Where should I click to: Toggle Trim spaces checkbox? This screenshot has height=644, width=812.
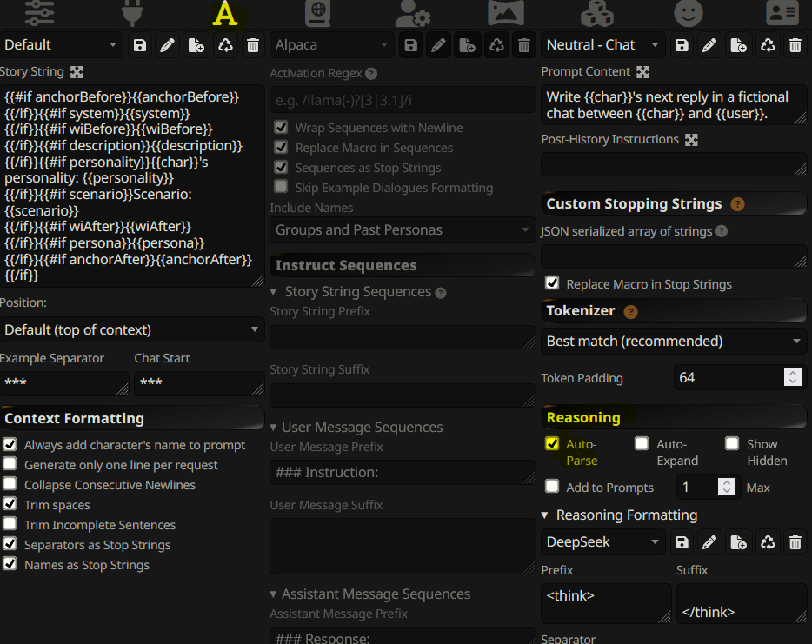pos(10,503)
